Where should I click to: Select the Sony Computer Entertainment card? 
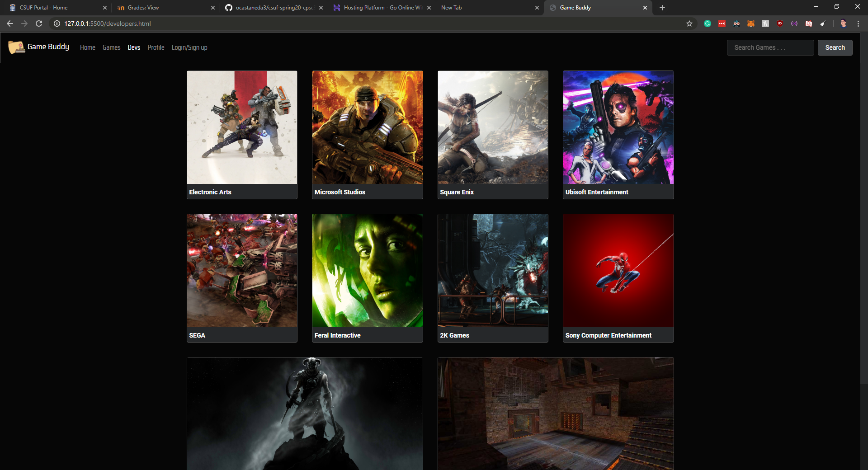[618, 278]
